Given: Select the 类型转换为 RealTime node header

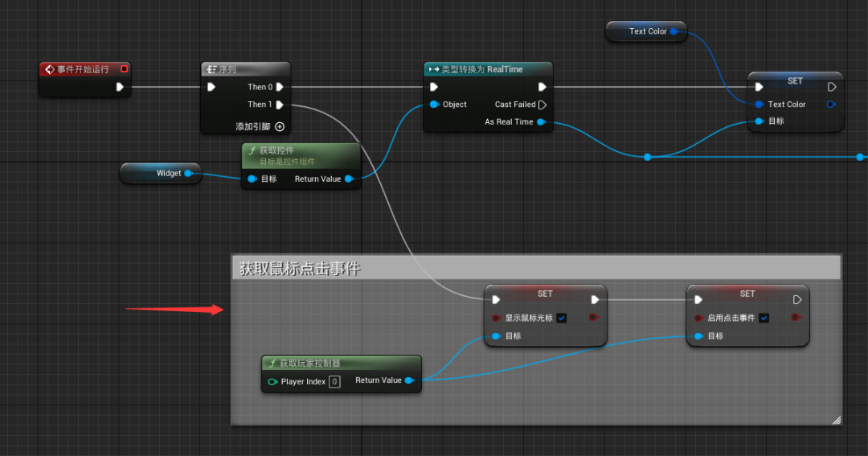Looking at the screenshot, I should [488, 69].
